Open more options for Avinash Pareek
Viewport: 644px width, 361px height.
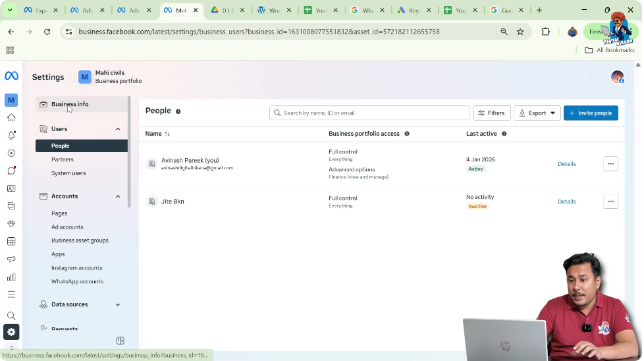pos(610,164)
